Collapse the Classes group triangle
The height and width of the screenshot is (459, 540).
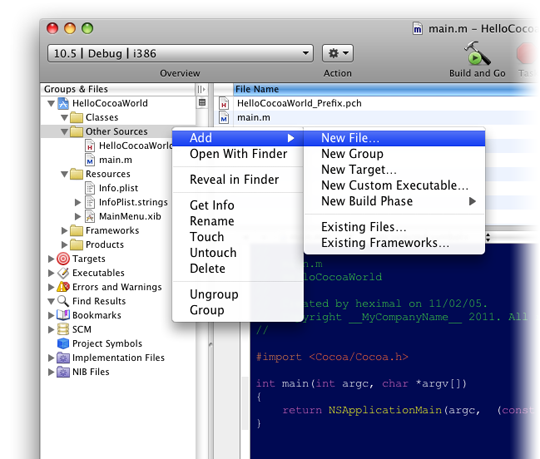64,117
